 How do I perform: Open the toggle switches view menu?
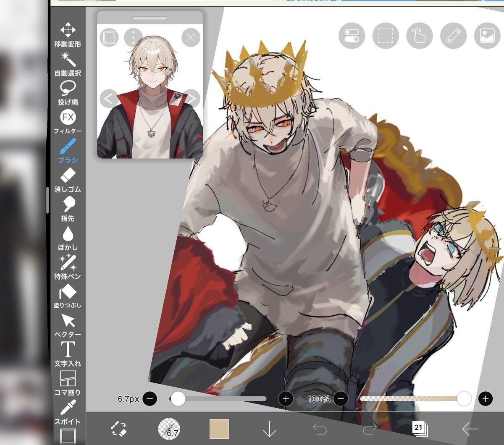pos(352,36)
